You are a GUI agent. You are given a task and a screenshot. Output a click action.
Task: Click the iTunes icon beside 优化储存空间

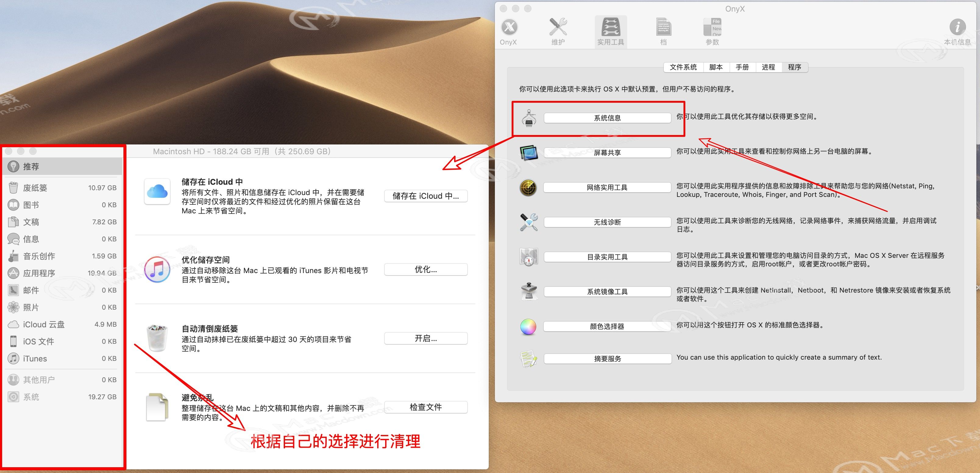click(157, 269)
